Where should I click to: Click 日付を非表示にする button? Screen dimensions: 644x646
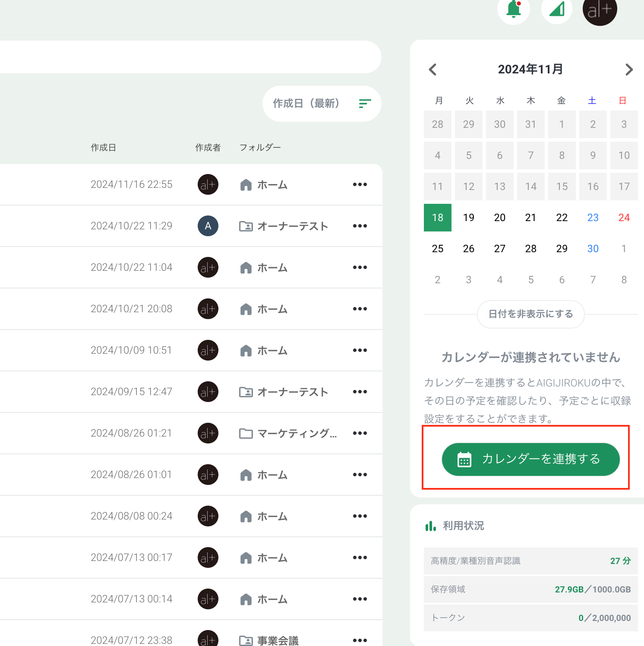click(530, 314)
